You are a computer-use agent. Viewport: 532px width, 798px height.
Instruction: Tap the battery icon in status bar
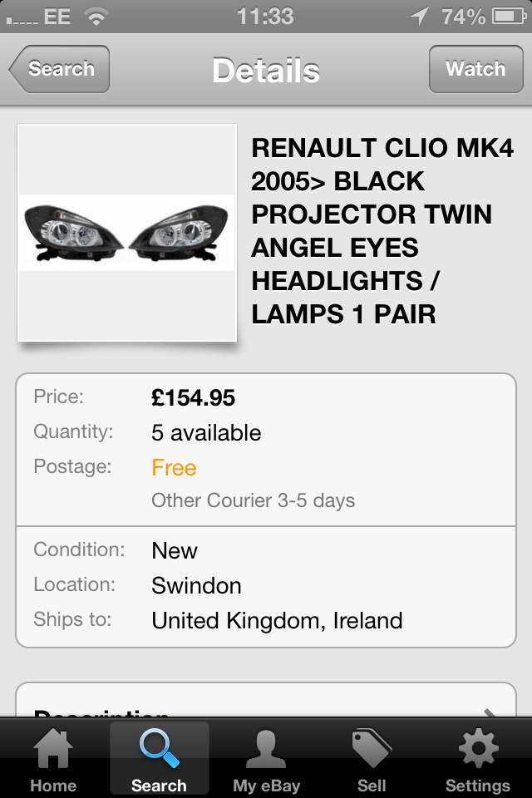click(509, 16)
